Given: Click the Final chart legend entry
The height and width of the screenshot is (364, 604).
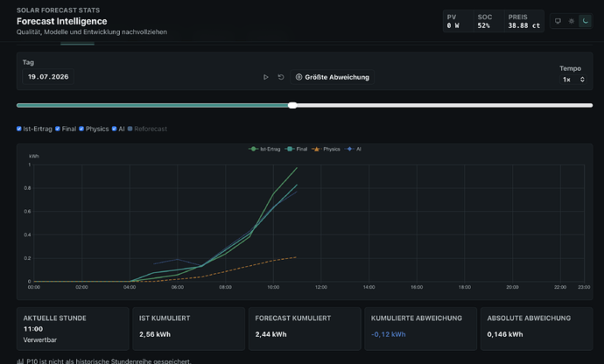Looking at the screenshot, I should point(296,149).
